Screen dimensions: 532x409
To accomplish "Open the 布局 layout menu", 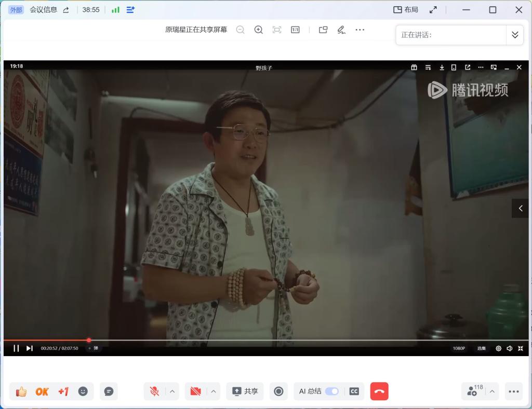I will pyautogui.click(x=406, y=10).
